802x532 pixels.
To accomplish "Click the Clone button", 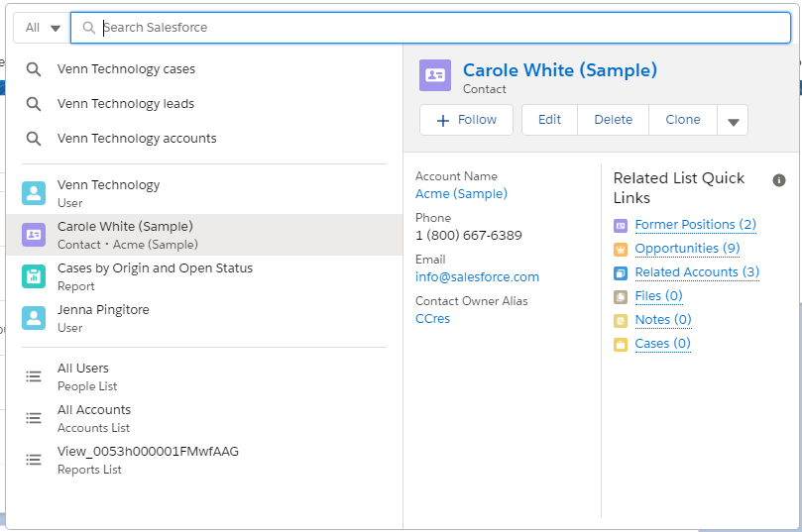I will tap(683, 120).
